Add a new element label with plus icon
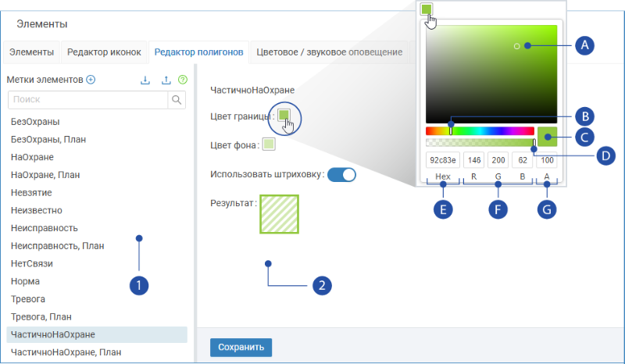 point(91,80)
